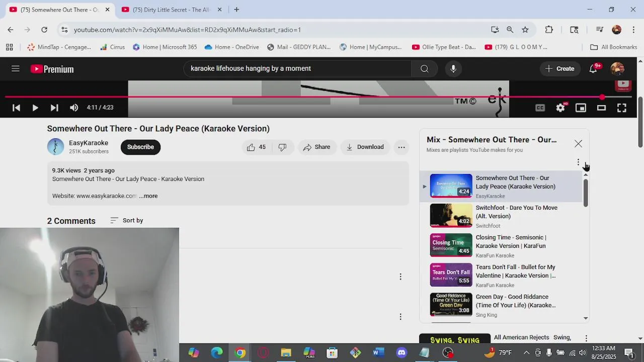
Task: Open Ollie Type Beat bookmark
Action: (444, 47)
